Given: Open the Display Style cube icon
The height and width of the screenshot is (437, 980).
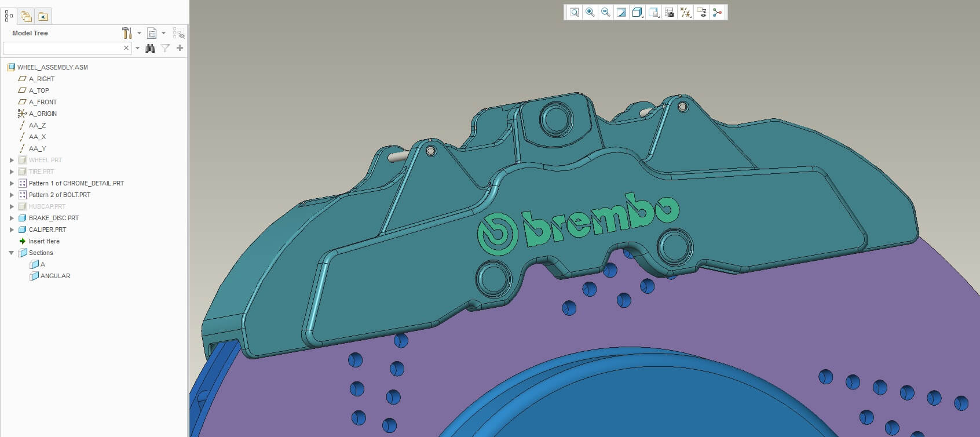Looking at the screenshot, I should tap(637, 12).
